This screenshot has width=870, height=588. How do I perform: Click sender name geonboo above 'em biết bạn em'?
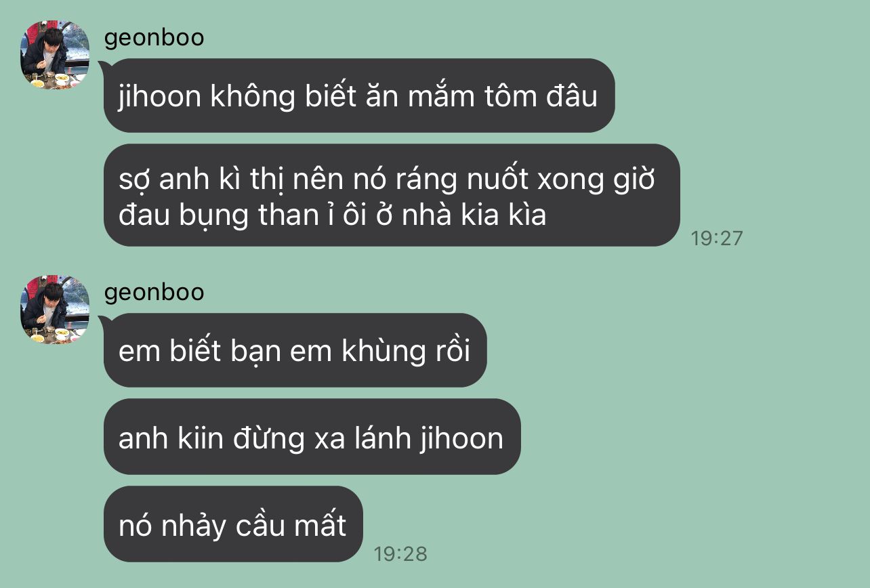[154, 292]
